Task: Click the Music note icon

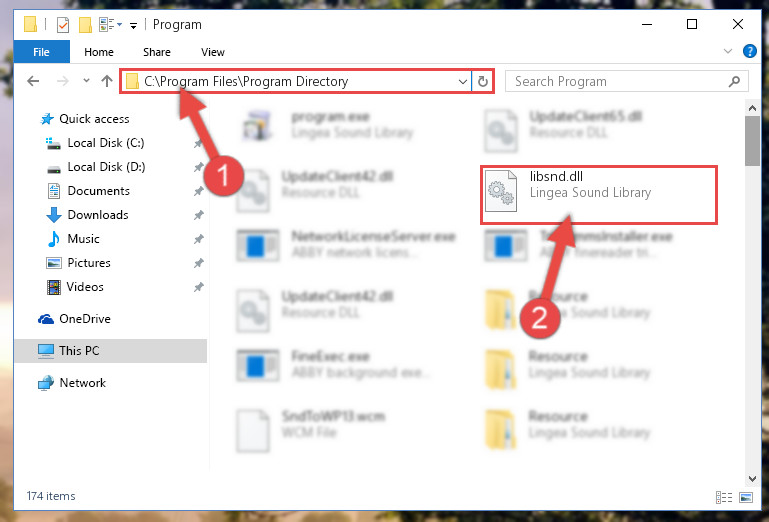Action: pyautogui.click(x=53, y=239)
